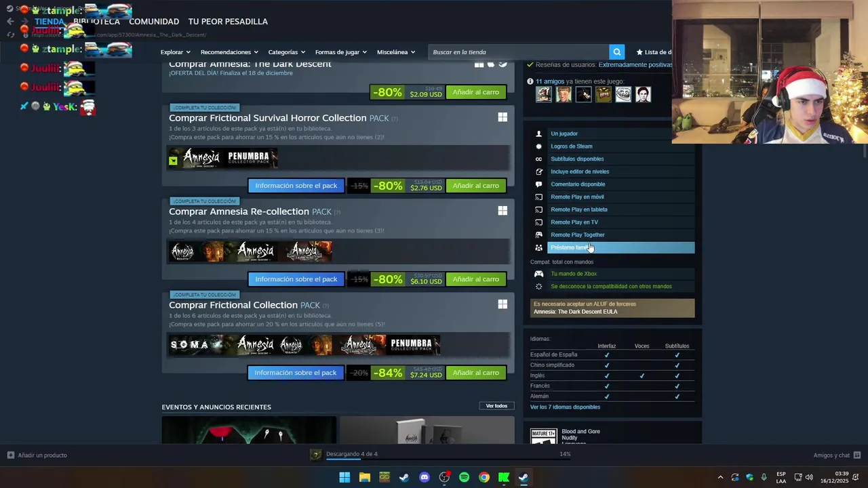Click the achievements icon beside Logros de Steam
The image size is (868, 488).
coord(539,146)
